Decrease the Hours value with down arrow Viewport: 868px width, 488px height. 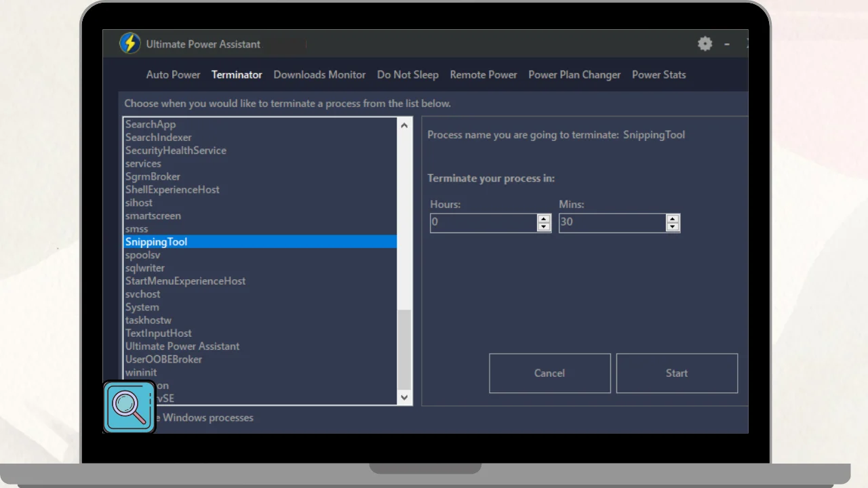click(x=544, y=227)
